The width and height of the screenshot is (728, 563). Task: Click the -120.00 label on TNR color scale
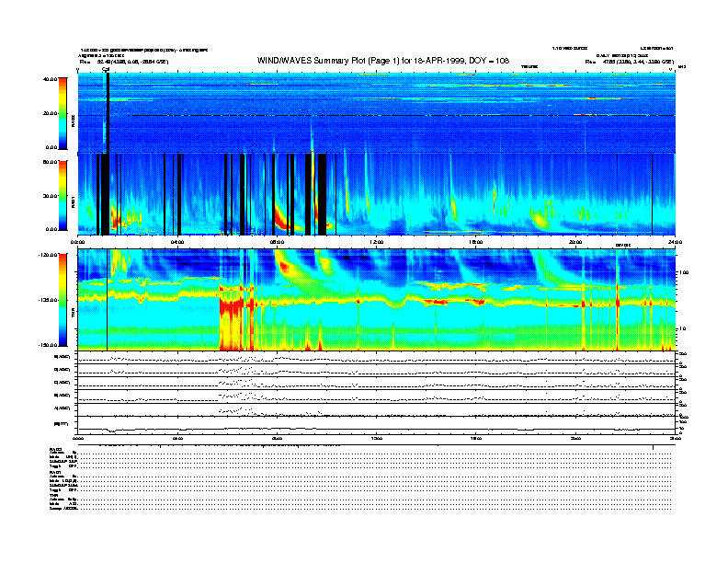pos(49,255)
